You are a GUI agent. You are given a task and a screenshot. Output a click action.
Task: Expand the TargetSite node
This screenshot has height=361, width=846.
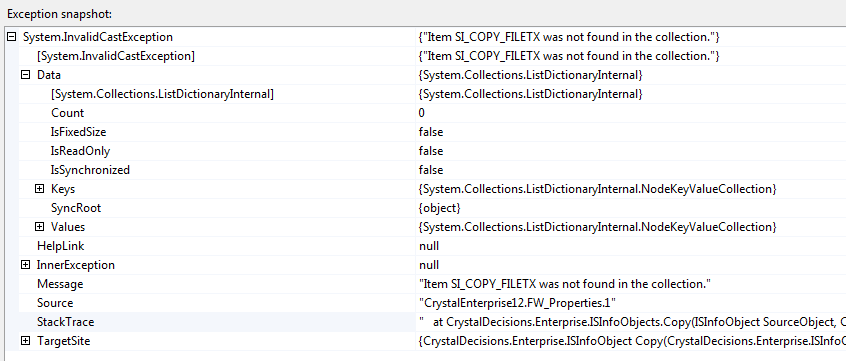click(25, 341)
